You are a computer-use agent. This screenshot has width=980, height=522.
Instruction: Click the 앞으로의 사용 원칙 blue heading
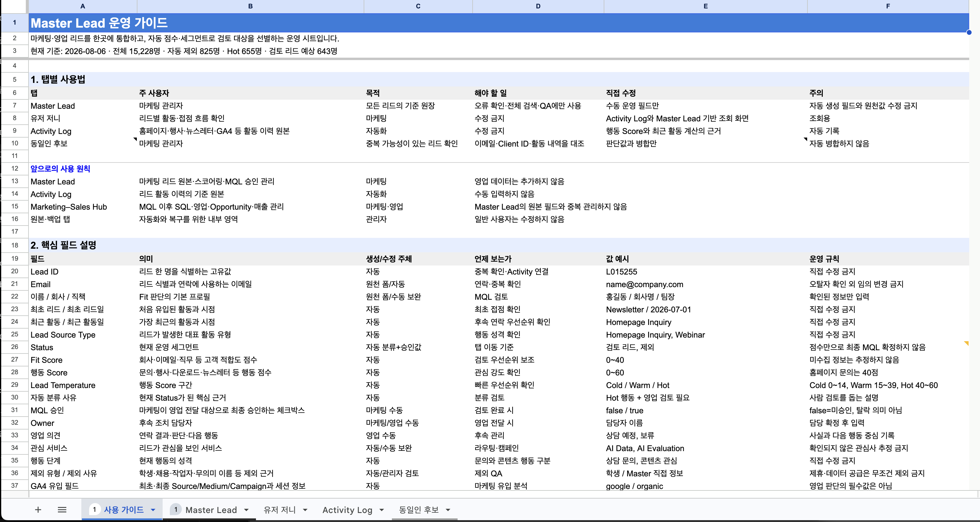tap(60, 169)
